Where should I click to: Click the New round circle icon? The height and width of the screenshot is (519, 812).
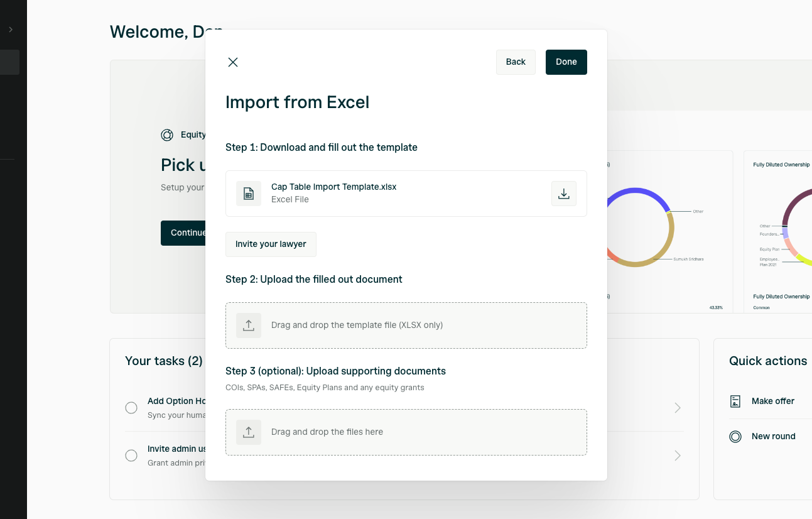click(x=735, y=436)
